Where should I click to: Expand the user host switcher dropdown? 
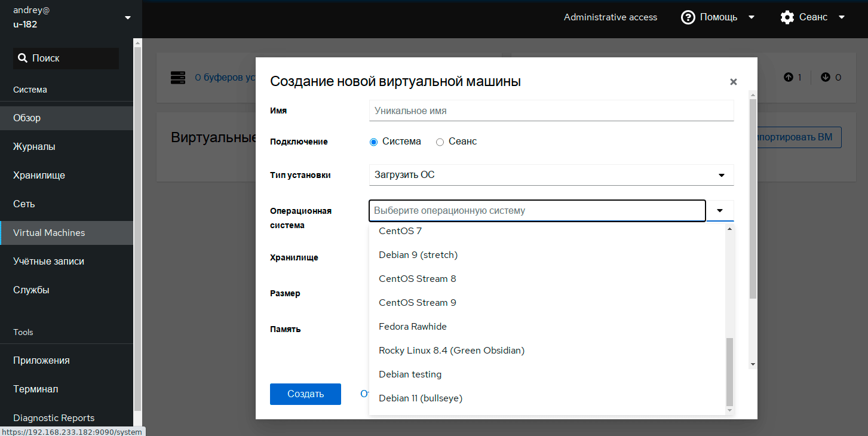(127, 18)
